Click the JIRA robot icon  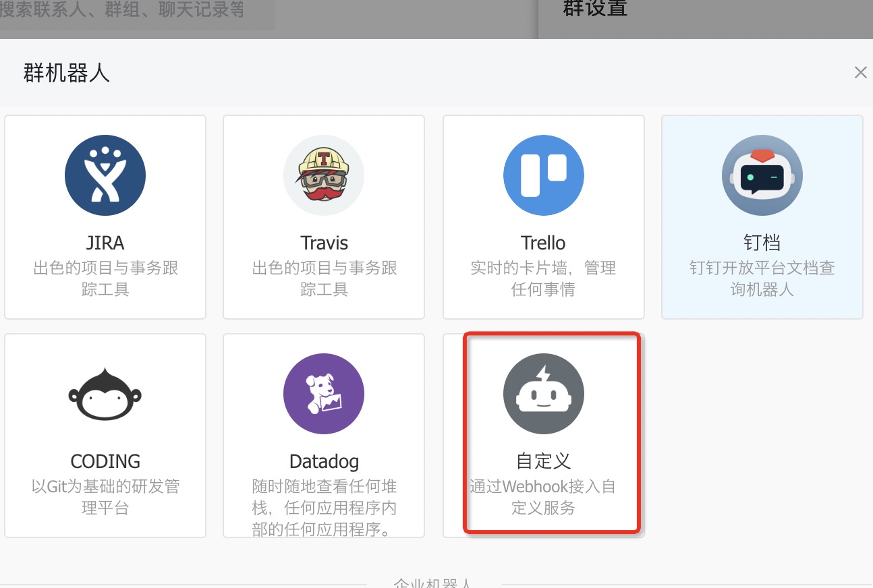[105, 175]
